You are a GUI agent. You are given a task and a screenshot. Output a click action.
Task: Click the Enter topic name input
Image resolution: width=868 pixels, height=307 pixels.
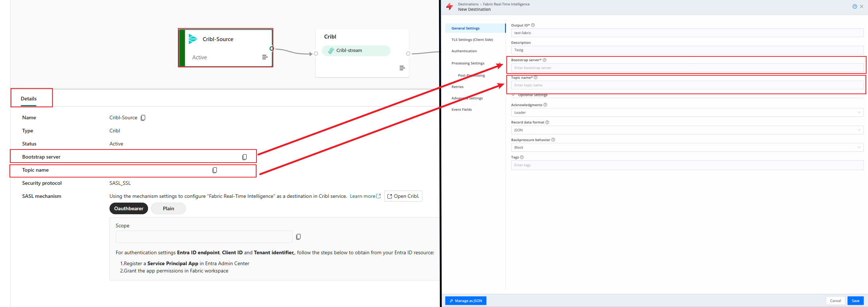(x=687, y=85)
